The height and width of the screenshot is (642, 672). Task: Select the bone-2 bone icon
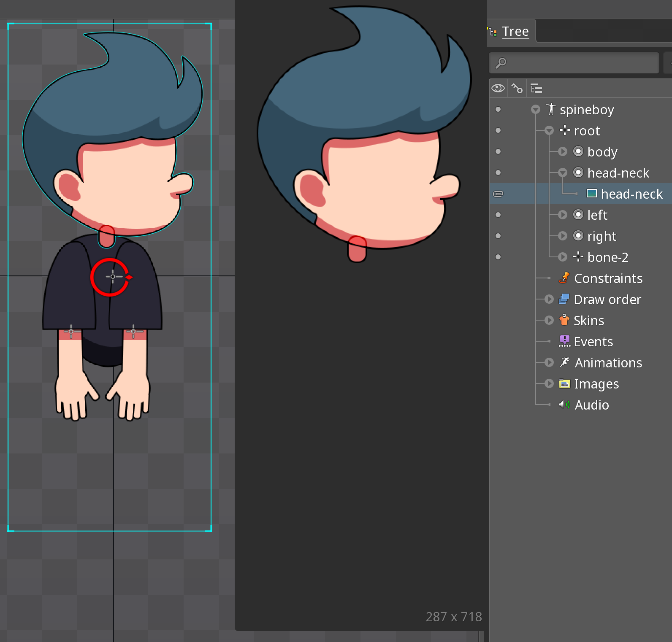(x=578, y=256)
